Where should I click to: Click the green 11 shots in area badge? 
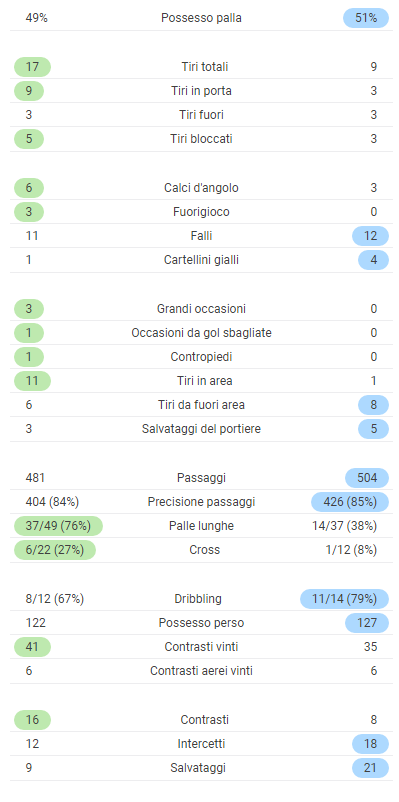pos(32,381)
